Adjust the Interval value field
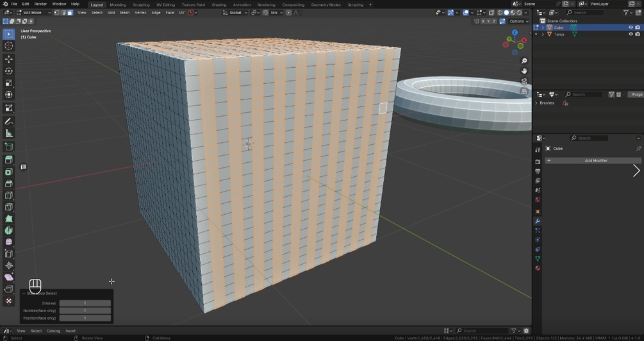Image resolution: width=644 pixels, height=341 pixels. click(85, 303)
